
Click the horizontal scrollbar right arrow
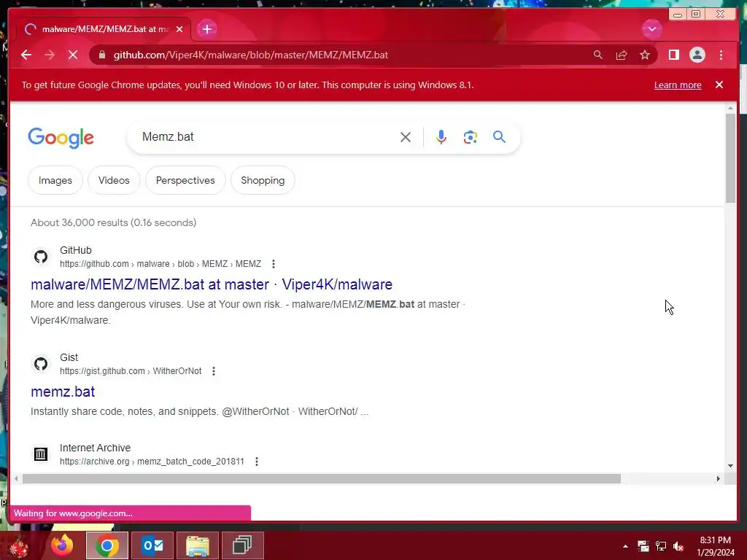point(719,478)
